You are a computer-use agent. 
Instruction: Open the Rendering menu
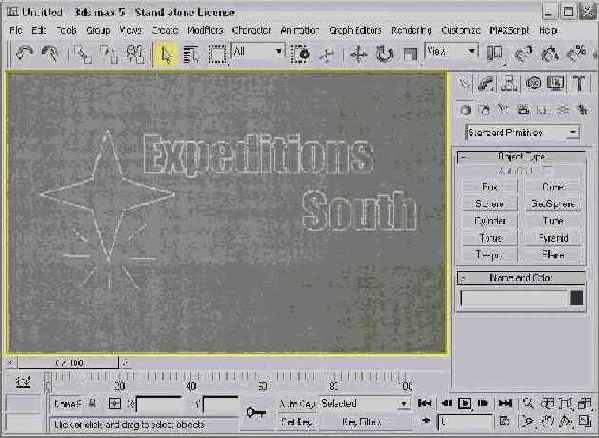(x=411, y=30)
